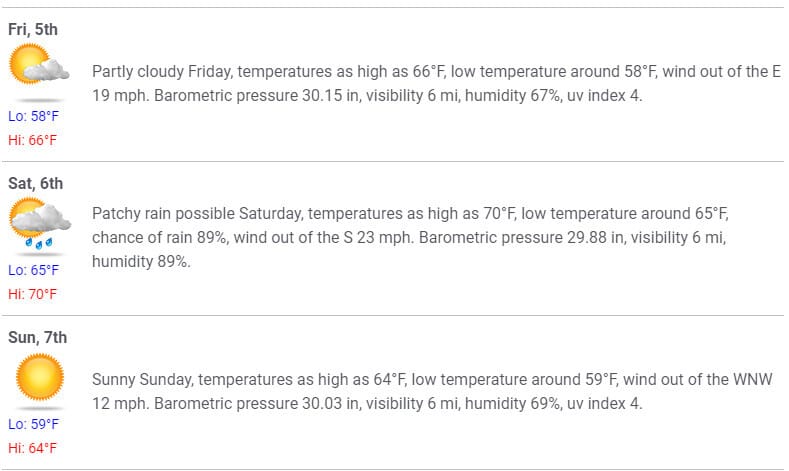Image resolution: width=789 pixels, height=471 pixels.
Task: Click Saturday's Hi: 70°F label
Action: point(32,294)
